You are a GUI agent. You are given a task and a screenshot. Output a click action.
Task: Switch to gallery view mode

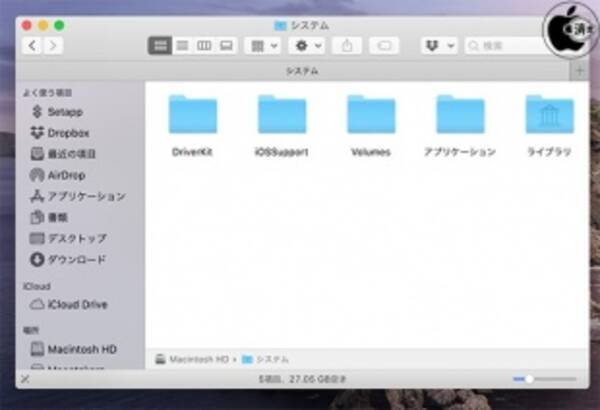[x=226, y=46]
